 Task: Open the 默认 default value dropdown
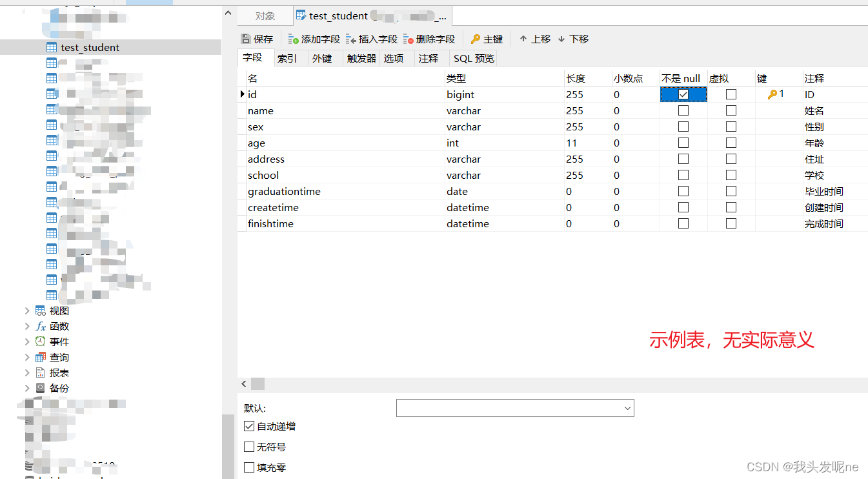[x=627, y=408]
